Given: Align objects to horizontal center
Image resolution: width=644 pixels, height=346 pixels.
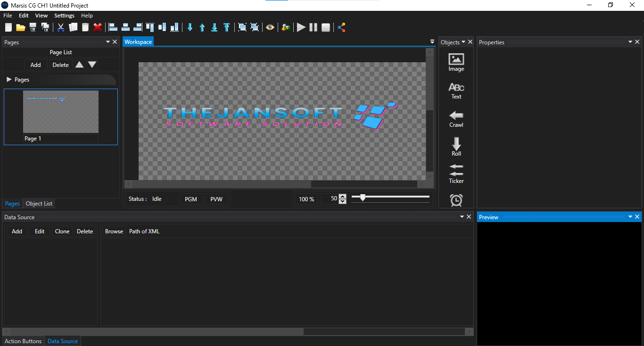Looking at the screenshot, I should tap(125, 27).
